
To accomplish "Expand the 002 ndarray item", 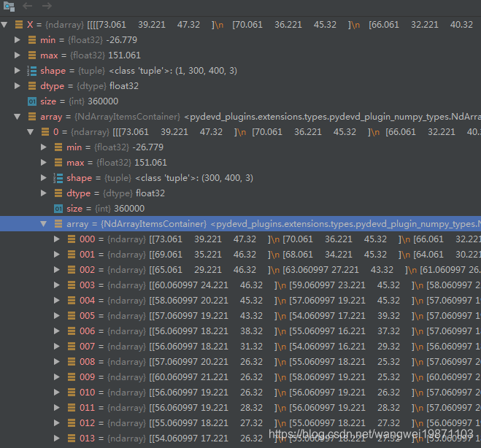I will 57,270.
